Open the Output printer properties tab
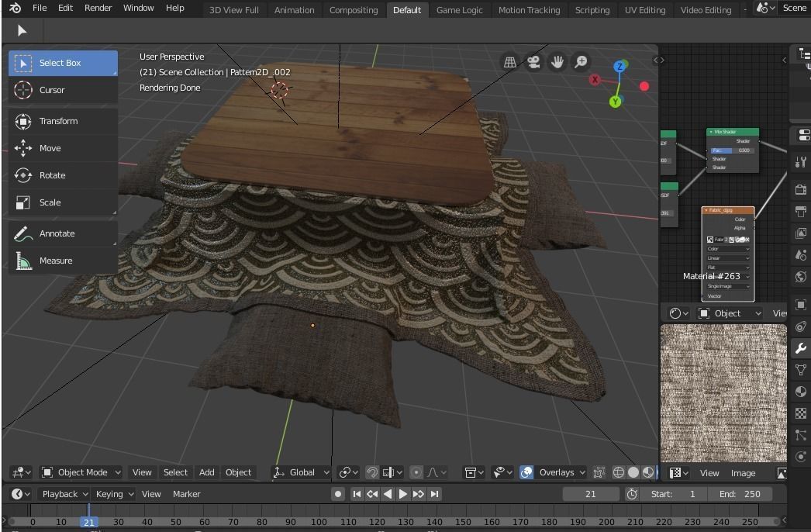The width and height of the screenshot is (811, 532). coord(801,211)
